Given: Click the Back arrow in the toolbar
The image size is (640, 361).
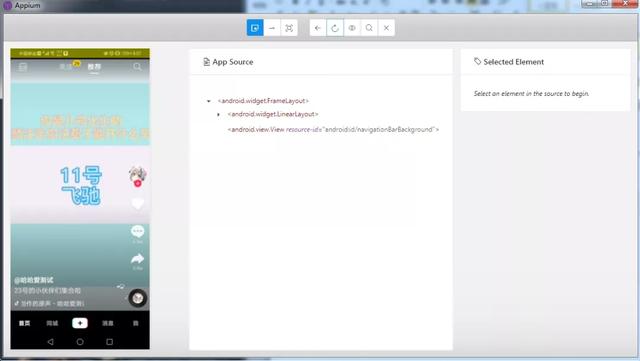Looking at the screenshot, I should click(x=318, y=28).
